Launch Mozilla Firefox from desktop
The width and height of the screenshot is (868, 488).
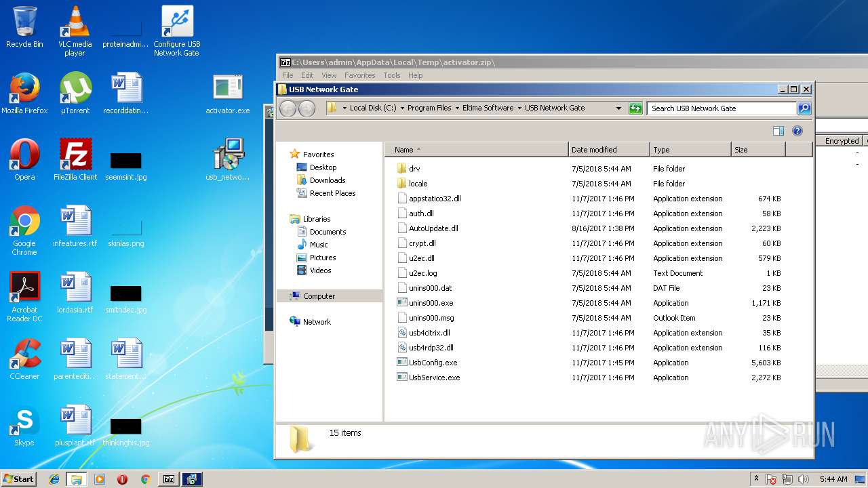[x=24, y=94]
